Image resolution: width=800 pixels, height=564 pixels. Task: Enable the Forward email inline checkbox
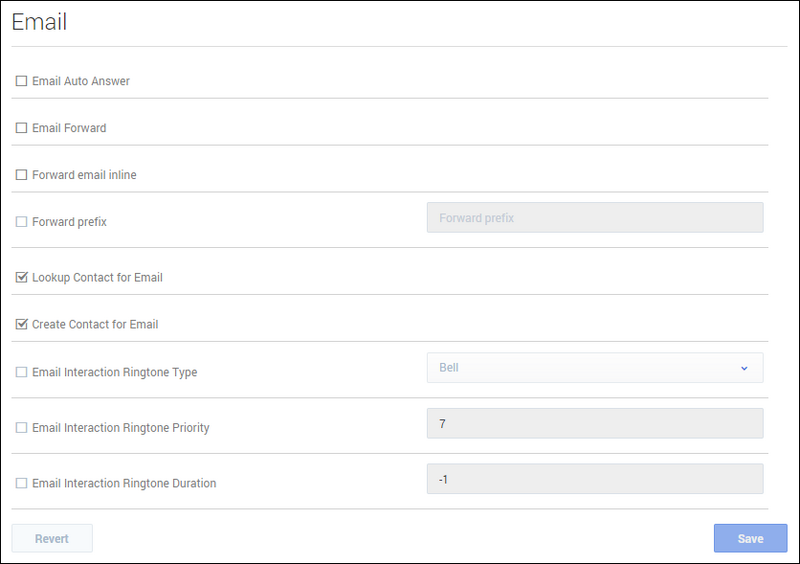(x=21, y=175)
